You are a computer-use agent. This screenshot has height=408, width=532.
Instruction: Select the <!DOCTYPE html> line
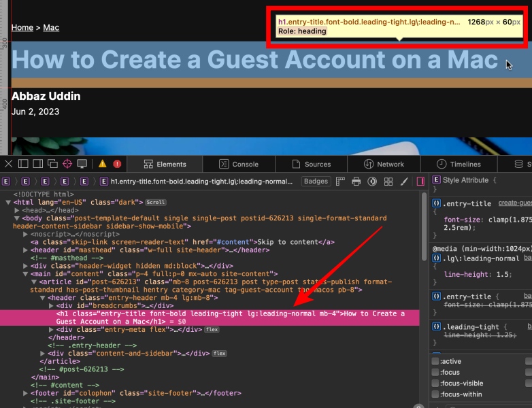(44, 194)
